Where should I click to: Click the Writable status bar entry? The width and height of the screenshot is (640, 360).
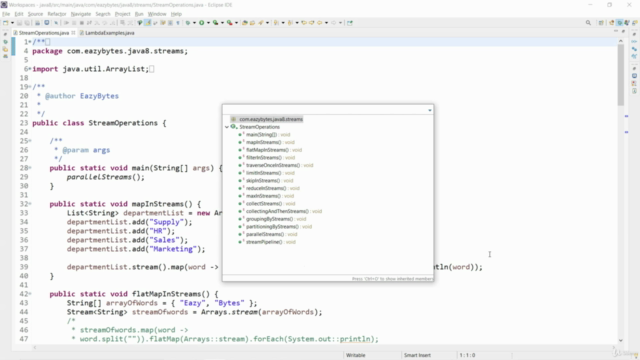[x=356, y=355]
